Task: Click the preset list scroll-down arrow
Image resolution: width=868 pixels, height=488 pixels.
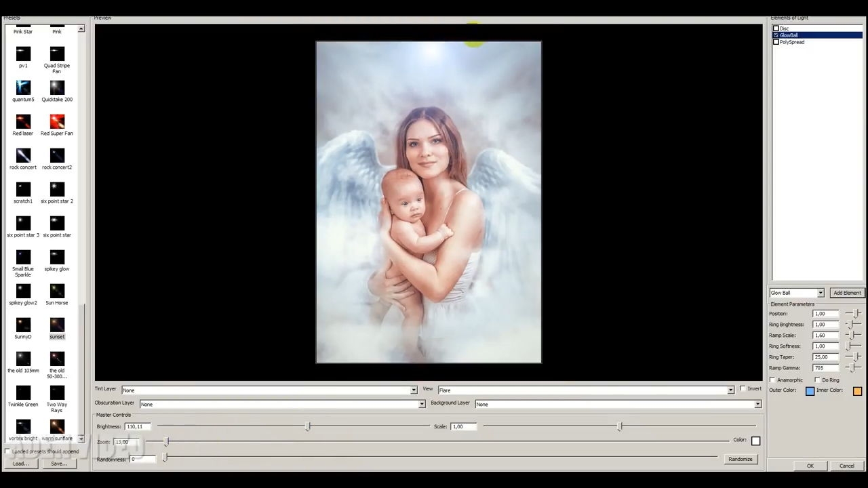Action: click(x=81, y=439)
